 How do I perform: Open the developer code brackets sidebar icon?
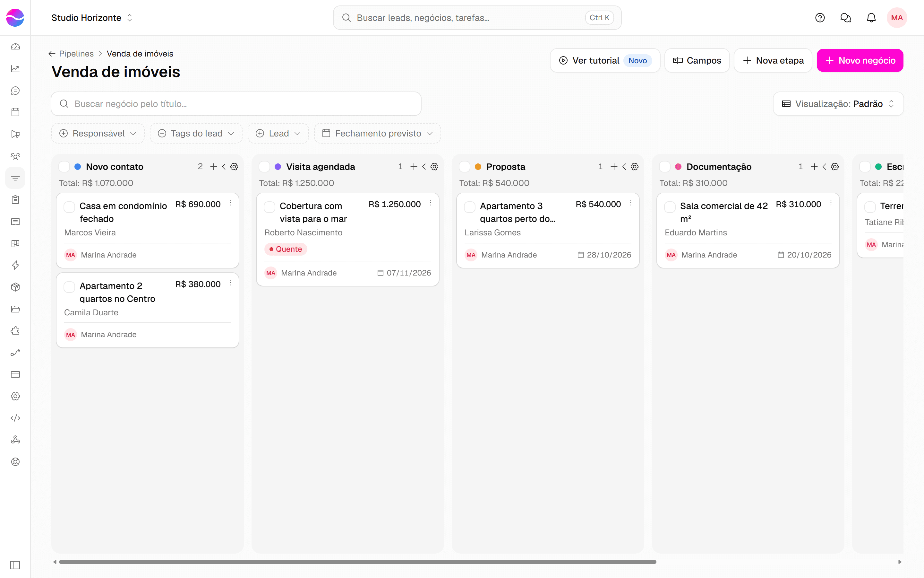pyautogui.click(x=15, y=418)
